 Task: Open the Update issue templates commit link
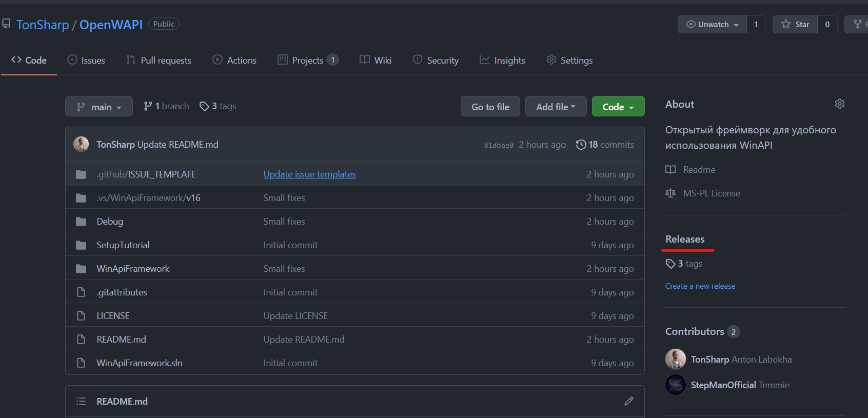309,174
